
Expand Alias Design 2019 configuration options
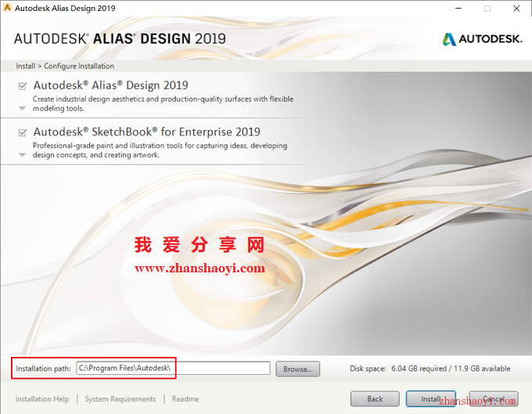[x=22, y=109]
